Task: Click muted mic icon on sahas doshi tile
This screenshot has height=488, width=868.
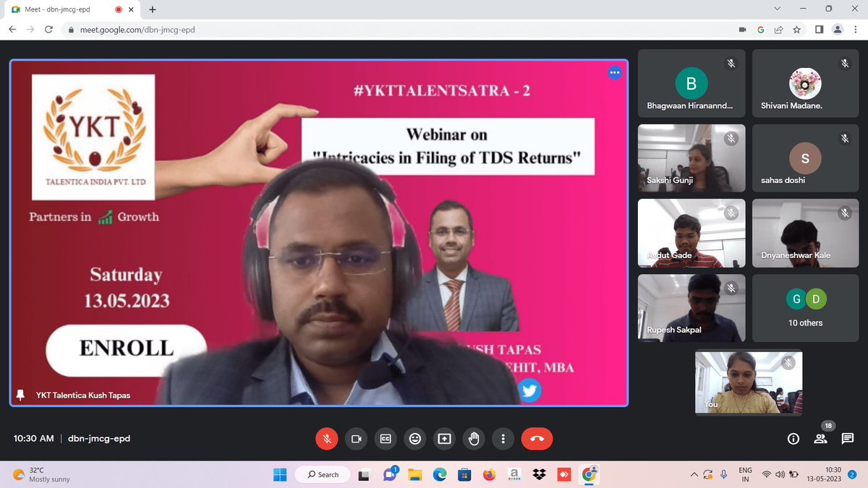Action: (x=845, y=137)
